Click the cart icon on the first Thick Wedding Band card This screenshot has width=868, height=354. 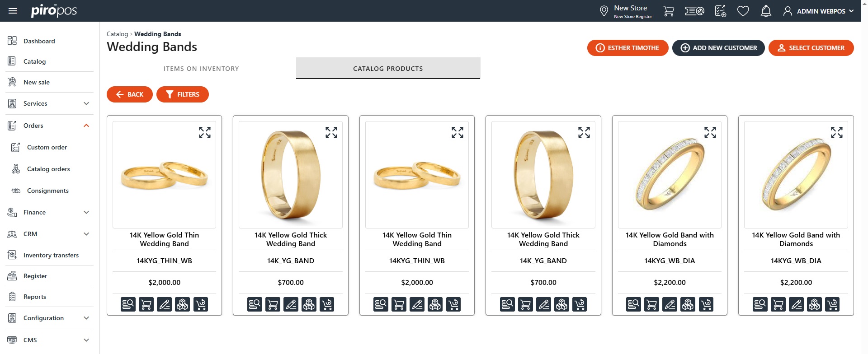[273, 304]
